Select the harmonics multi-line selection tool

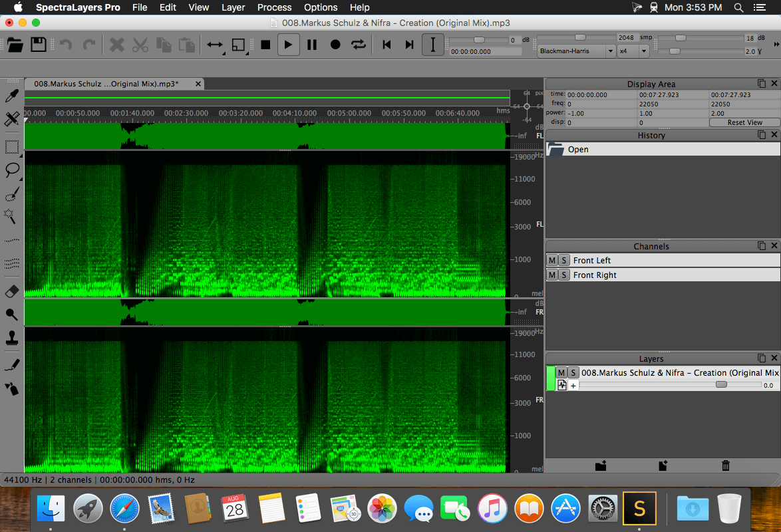(x=12, y=263)
